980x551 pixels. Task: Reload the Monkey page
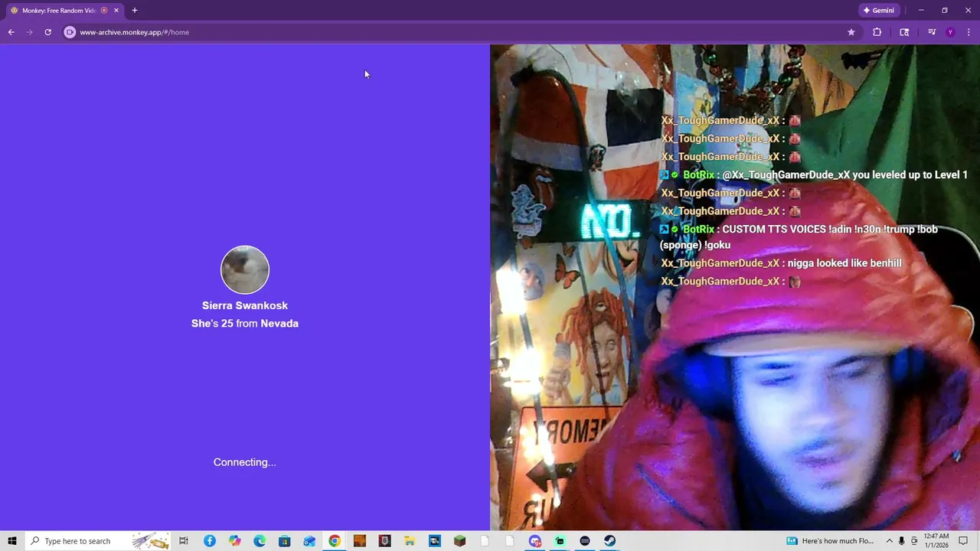click(47, 32)
